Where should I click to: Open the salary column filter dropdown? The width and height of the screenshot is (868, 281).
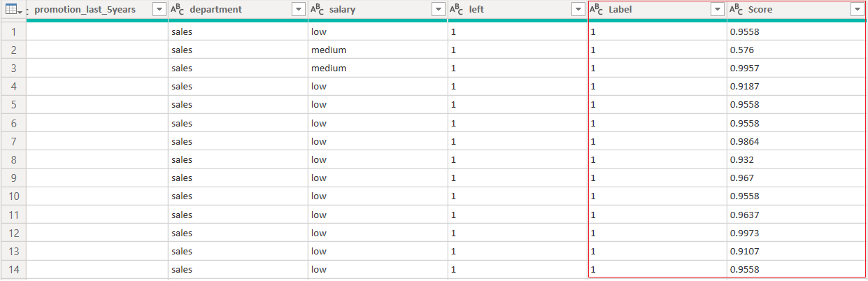click(x=438, y=10)
